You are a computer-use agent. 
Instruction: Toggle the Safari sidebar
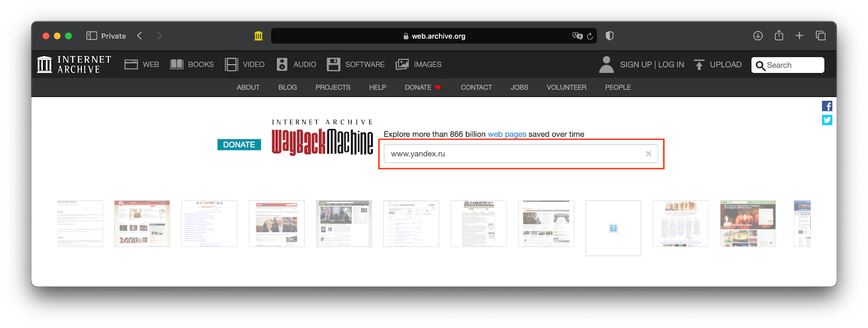[x=92, y=36]
